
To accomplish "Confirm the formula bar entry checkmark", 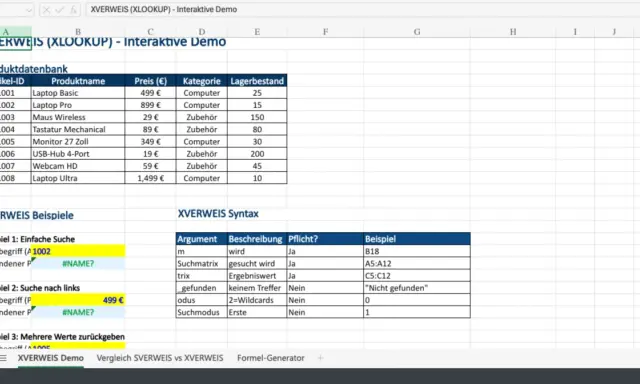I will click(x=60, y=10).
